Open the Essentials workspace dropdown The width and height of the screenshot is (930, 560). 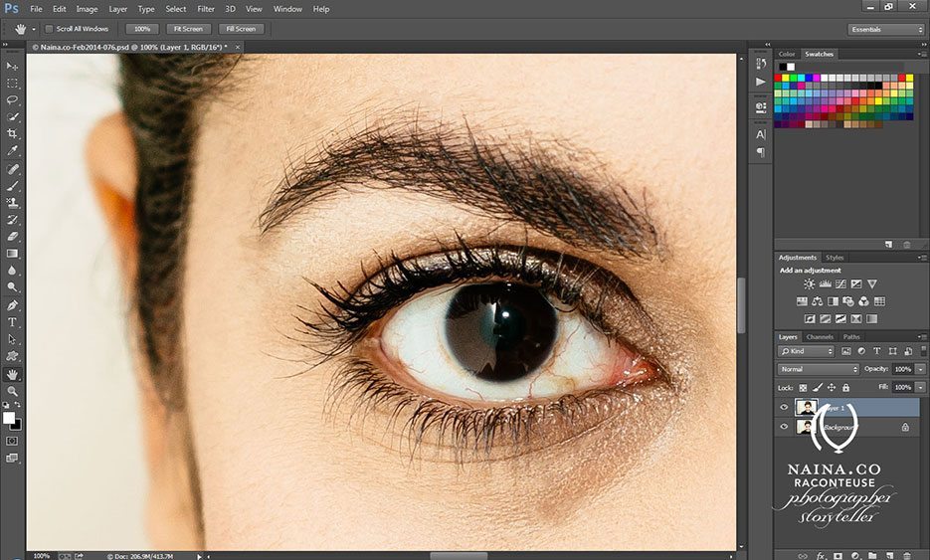[886, 29]
